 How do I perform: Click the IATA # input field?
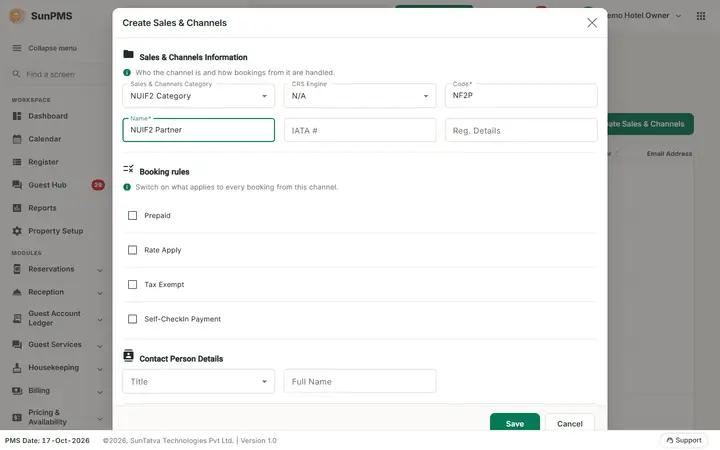pyautogui.click(x=360, y=130)
